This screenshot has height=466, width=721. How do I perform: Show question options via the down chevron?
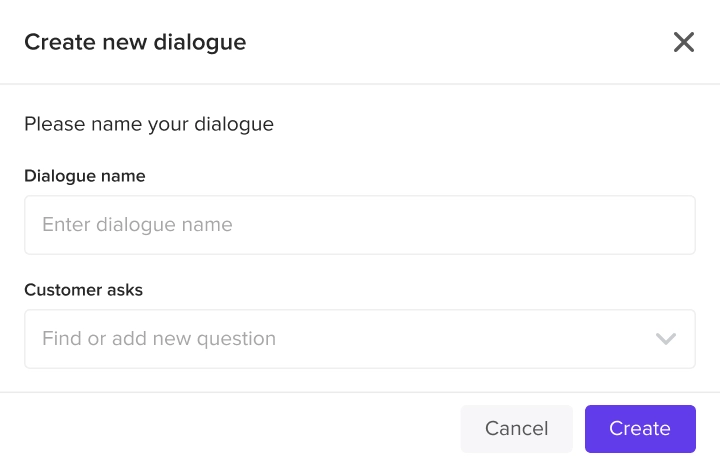point(665,339)
